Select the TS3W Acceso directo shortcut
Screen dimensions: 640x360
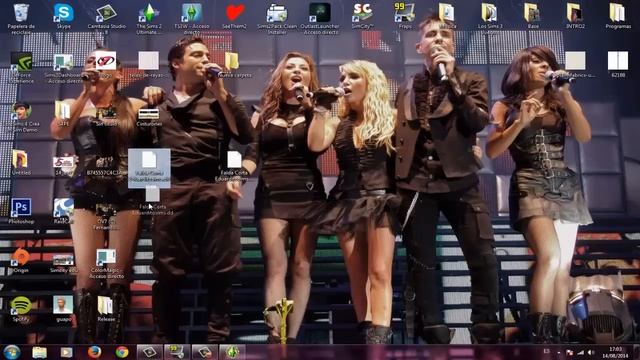pyautogui.click(x=192, y=19)
